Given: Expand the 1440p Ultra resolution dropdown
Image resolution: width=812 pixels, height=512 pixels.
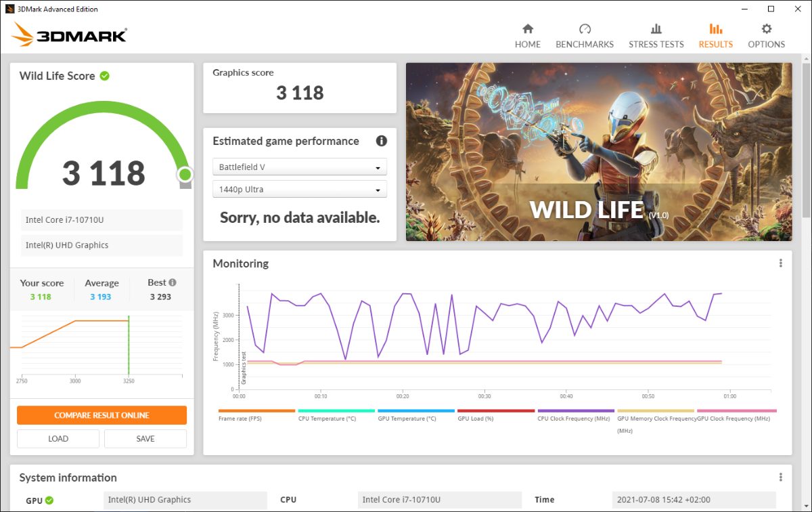Looking at the screenshot, I should point(300,190).
